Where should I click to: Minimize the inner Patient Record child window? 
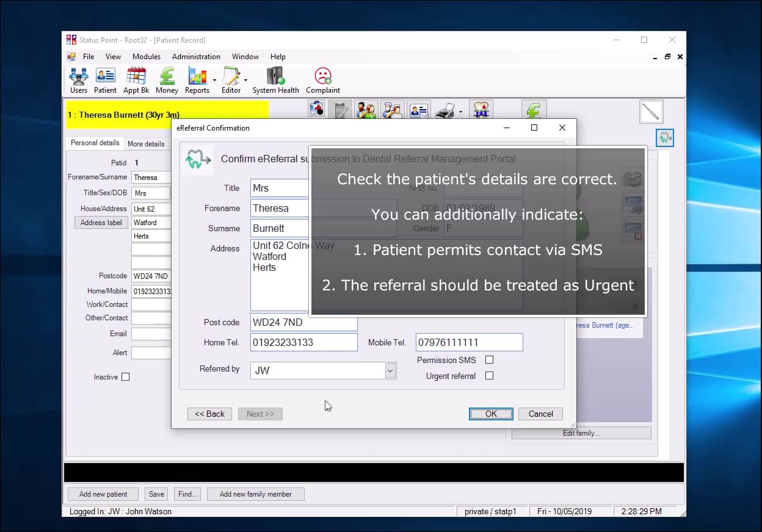[655, 57]
